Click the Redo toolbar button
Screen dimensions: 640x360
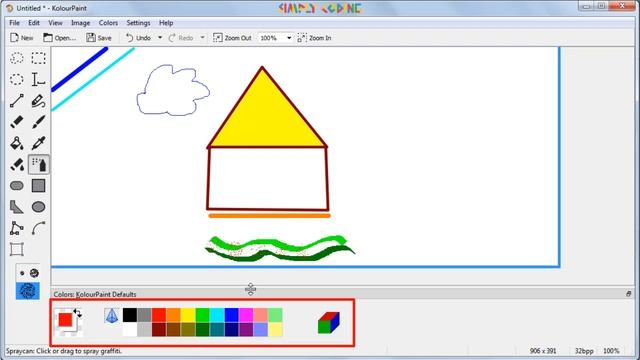181,38
